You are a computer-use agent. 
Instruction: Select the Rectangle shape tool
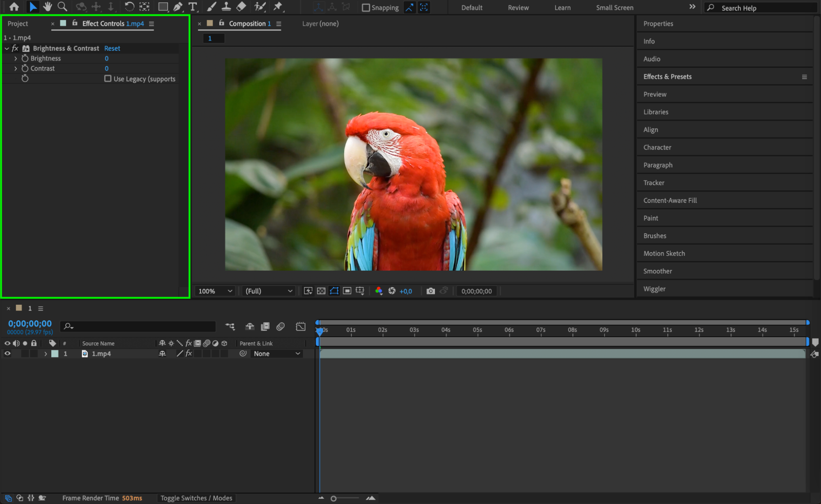click(x=163, y=7)
